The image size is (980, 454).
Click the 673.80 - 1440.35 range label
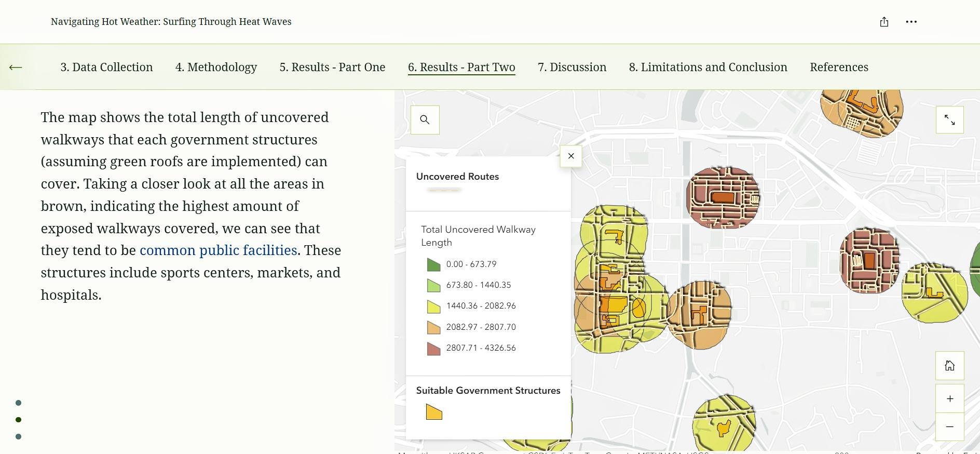tap(479, 285)
